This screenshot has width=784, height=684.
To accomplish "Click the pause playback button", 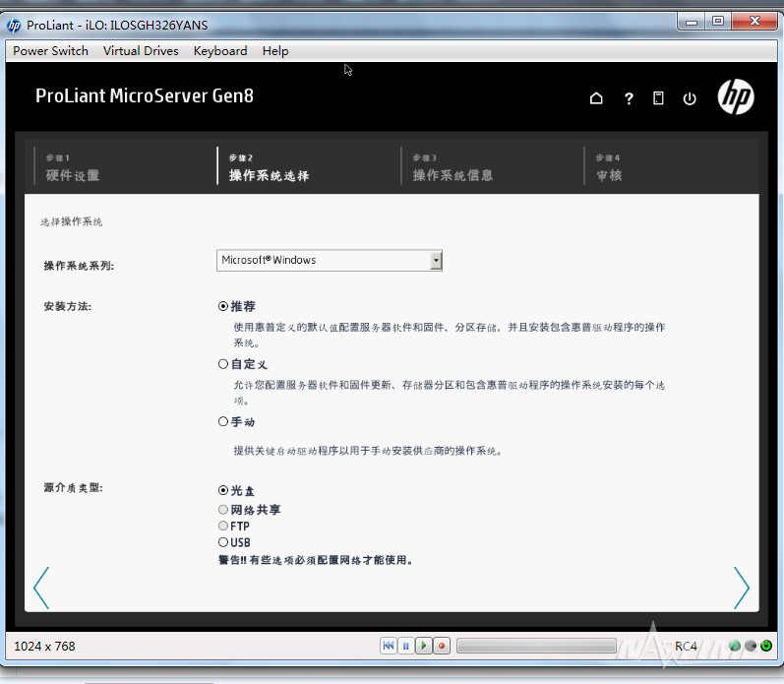I will click(406, 646).
